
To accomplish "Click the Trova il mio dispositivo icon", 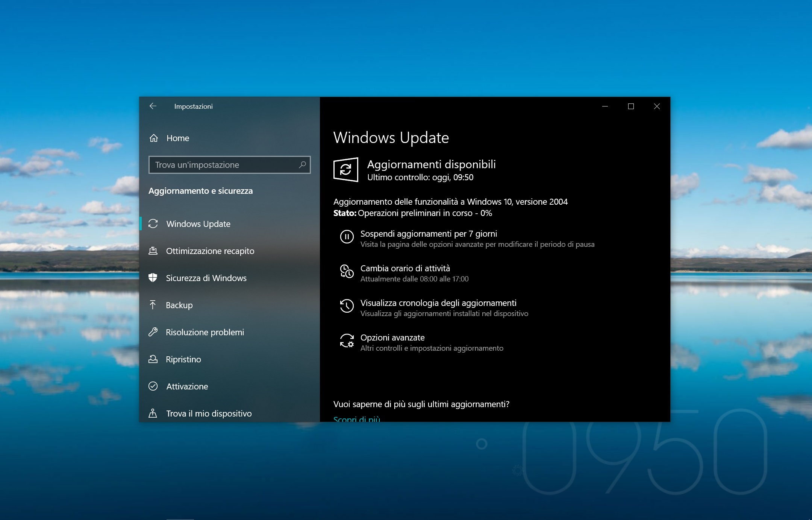I will coord(153,413).
